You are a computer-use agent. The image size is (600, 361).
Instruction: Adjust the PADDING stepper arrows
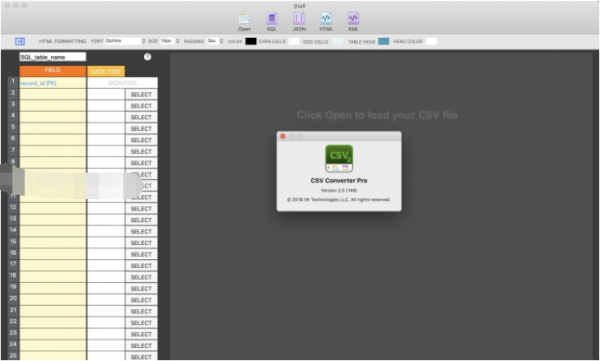coord(221,41)
